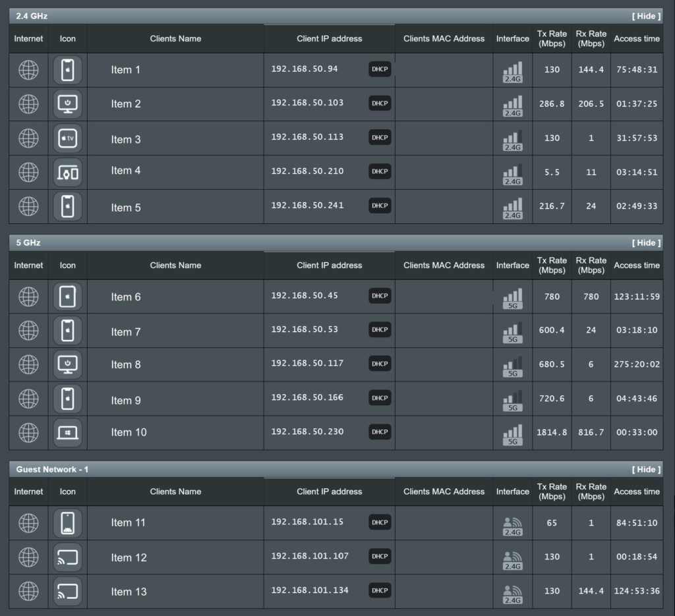
Task: Click the internet globe icon for Item 6
Action: 28,296
